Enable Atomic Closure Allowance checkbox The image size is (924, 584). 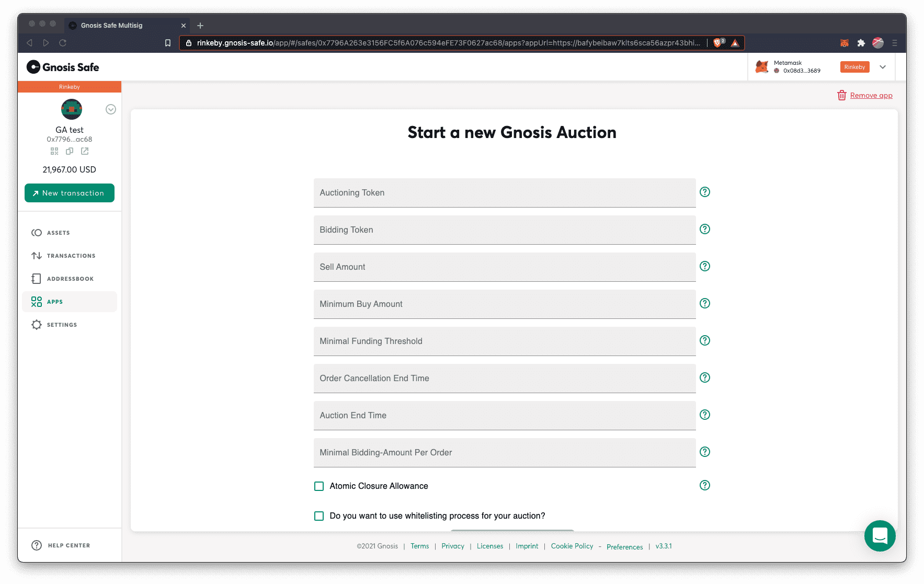(x=319, y=486)
